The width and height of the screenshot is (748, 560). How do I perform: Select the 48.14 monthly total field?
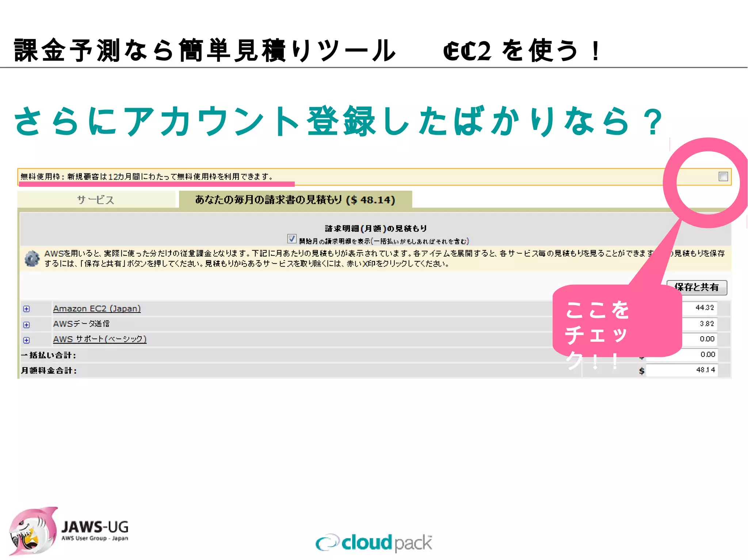point(682,370)
